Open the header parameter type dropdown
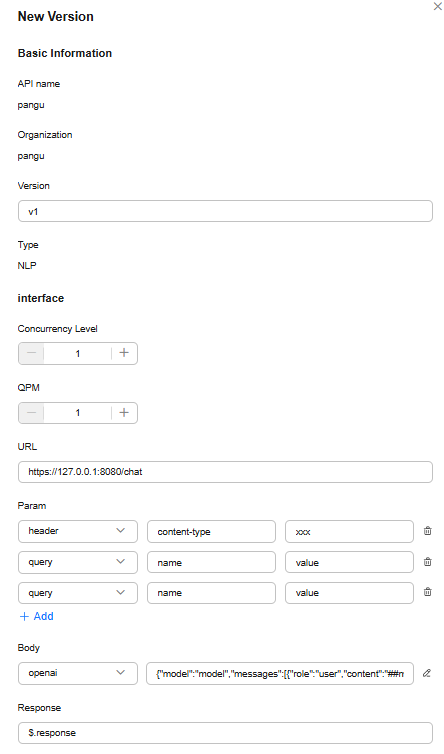 (x=78, y=531)
